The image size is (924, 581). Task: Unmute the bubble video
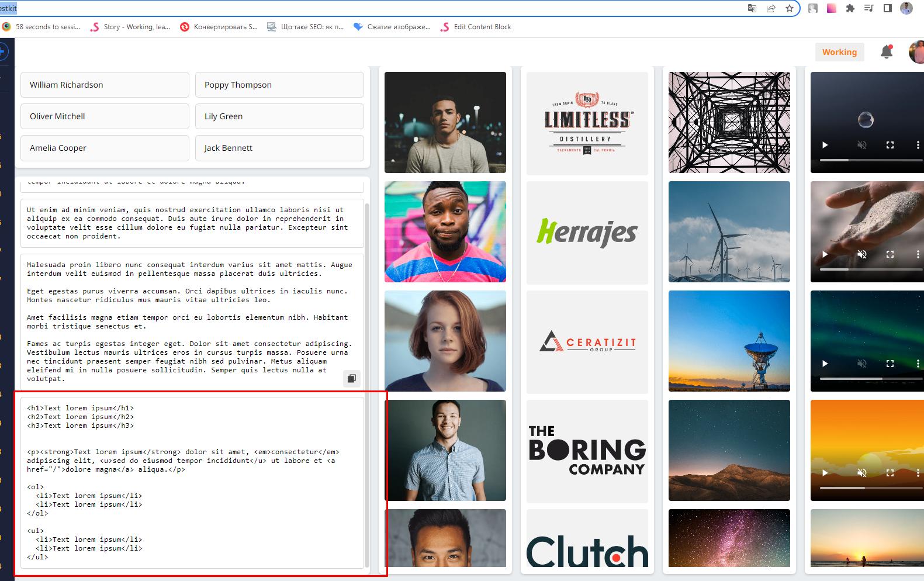coord(862,145)
